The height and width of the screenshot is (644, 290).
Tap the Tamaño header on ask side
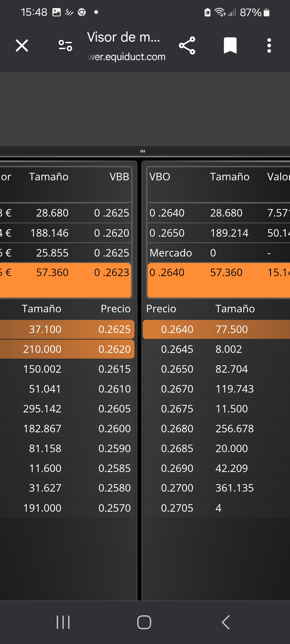[235, 309]
